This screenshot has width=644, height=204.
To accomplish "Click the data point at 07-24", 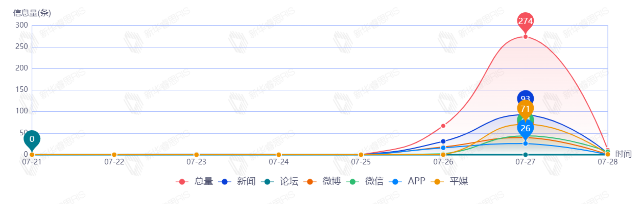I will point(278,155).
